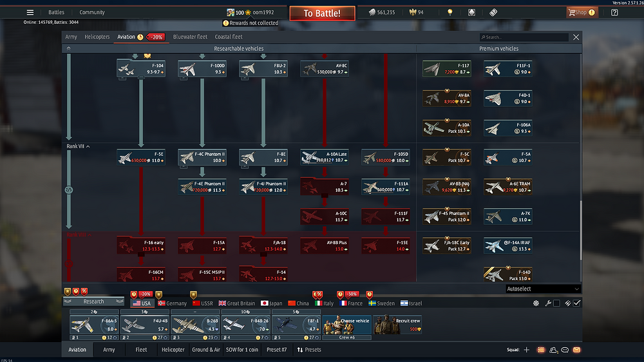Open the Coastal fleet tab

click(x=229, y=37)
